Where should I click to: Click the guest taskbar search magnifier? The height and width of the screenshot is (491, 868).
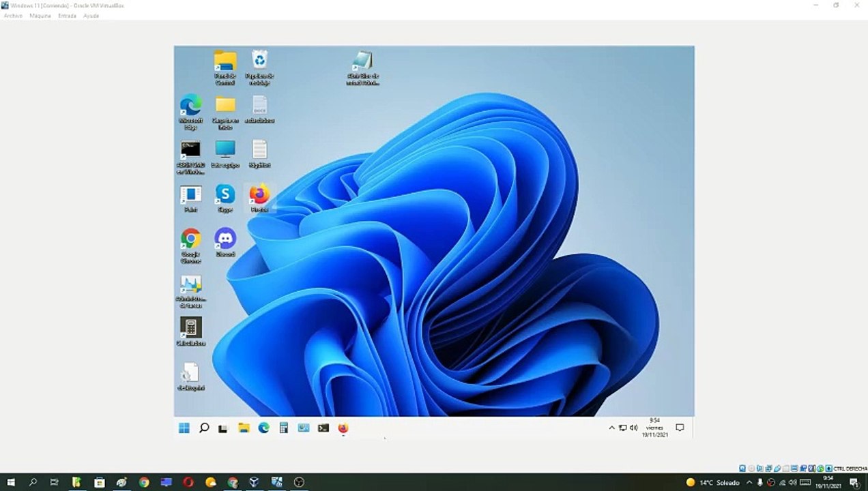203,428
